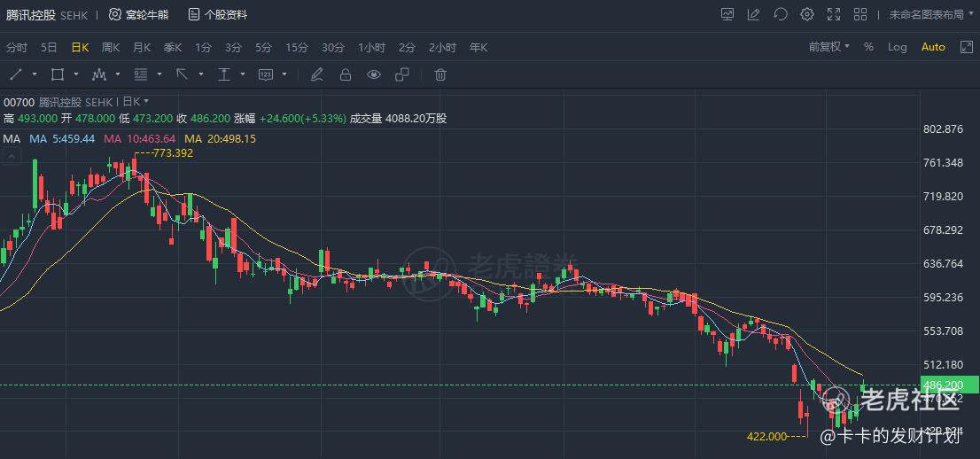Switch to the 5分 interval tab

(264, 48)
